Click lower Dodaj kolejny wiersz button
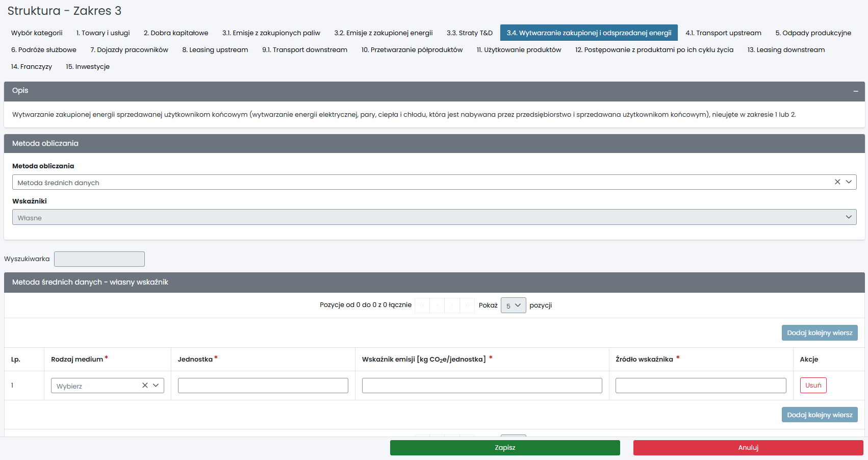This screenshot has width=868, height=460. point(819,415)
